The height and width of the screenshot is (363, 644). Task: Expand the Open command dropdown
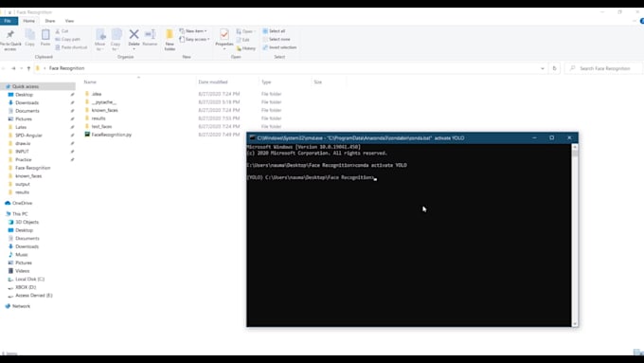pos(255,31)
